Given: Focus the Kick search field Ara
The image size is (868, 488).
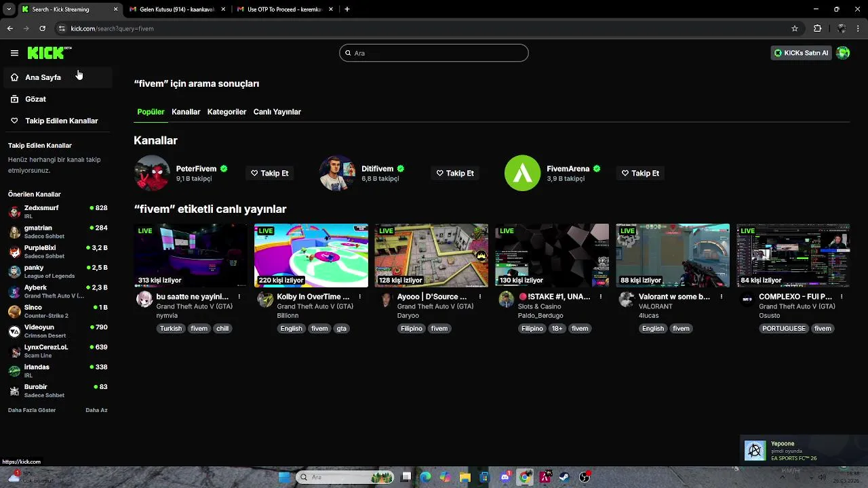Looking at the screenshot, I should pyautogui.click(x=434, y=53).
